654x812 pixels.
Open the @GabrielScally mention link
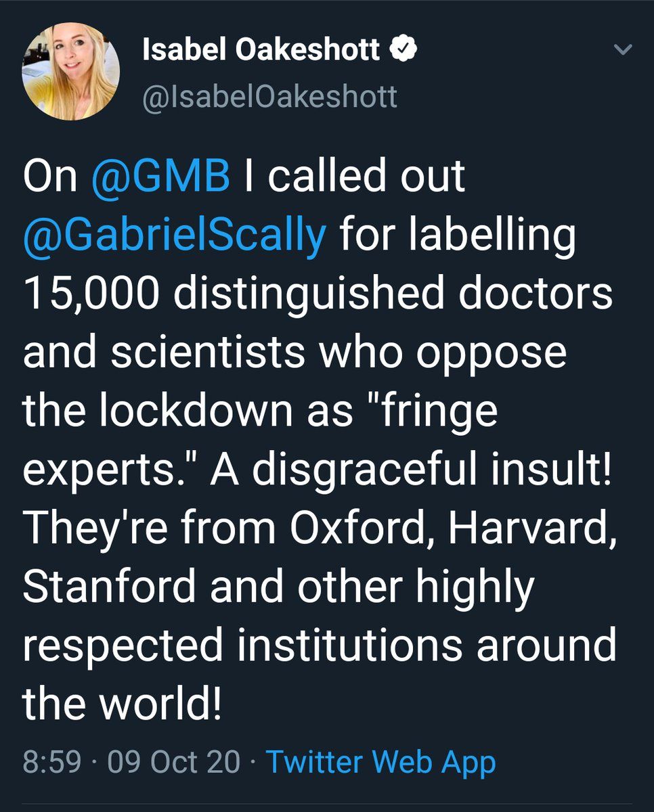click(x=175, y=237)
